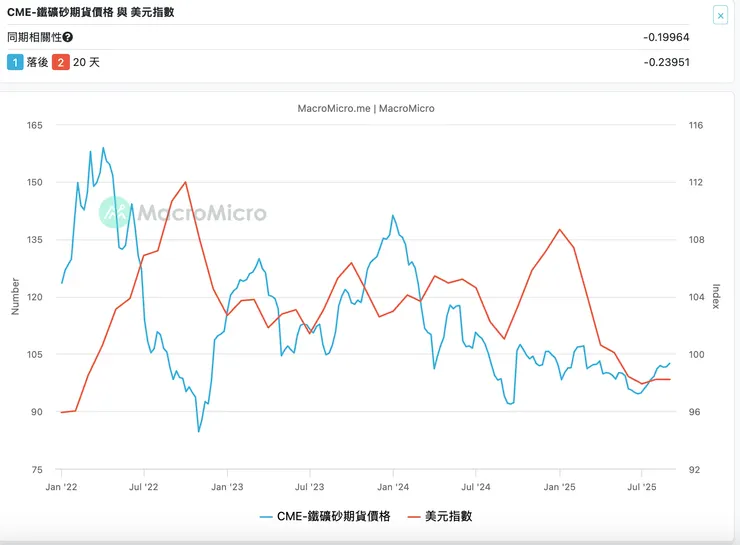This screenshot has width=740, height=545.
Task: Click the chart title MacroMicro.me | MacroMicro
Action: [366, 108]
